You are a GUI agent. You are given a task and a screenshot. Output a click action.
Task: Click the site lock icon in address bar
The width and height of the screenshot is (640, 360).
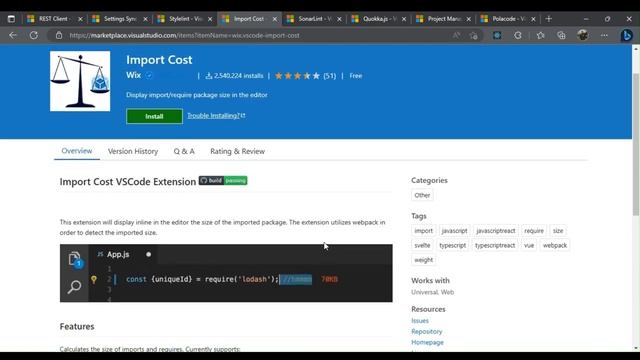point(59,36)
